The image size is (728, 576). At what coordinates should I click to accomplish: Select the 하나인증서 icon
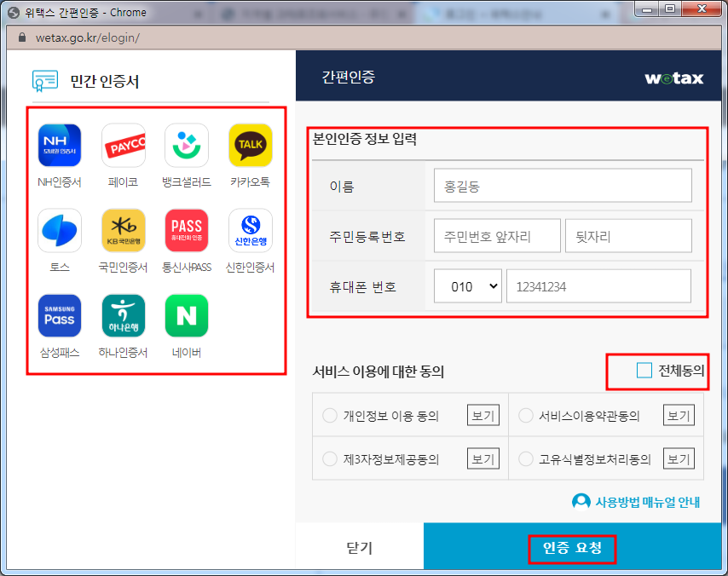tap(123, 315)
